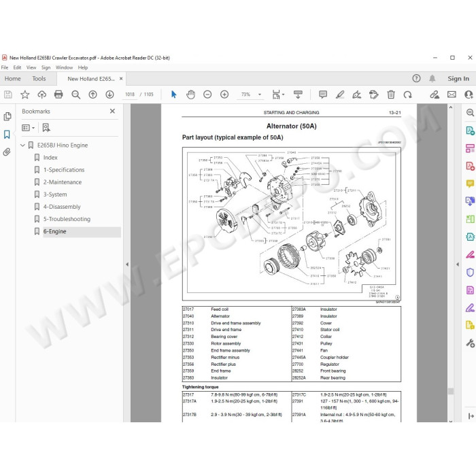Open More Tools wrench icon
Image resolution: width=476 pixels, height=476 pixels.
click(x=470, y=343)
